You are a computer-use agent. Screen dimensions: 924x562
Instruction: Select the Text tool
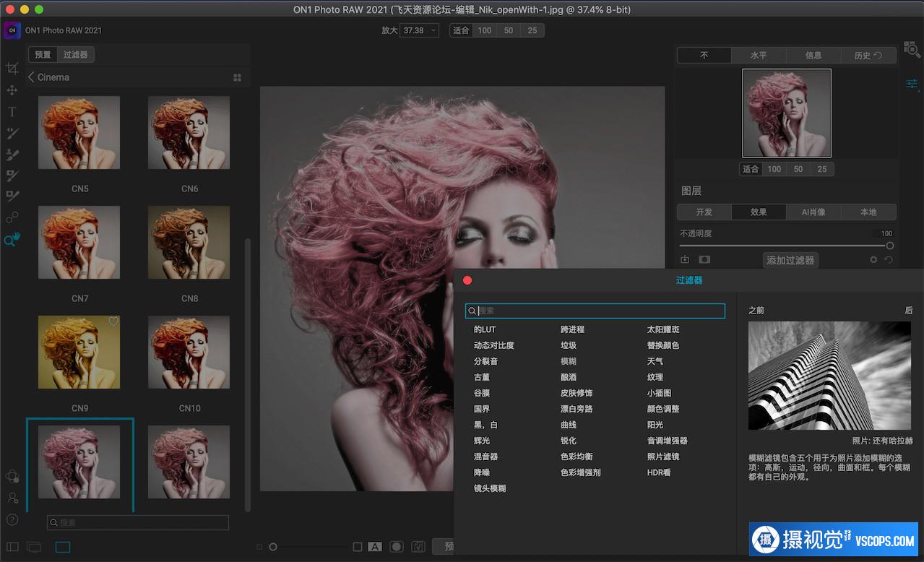(x=12, y=112)
